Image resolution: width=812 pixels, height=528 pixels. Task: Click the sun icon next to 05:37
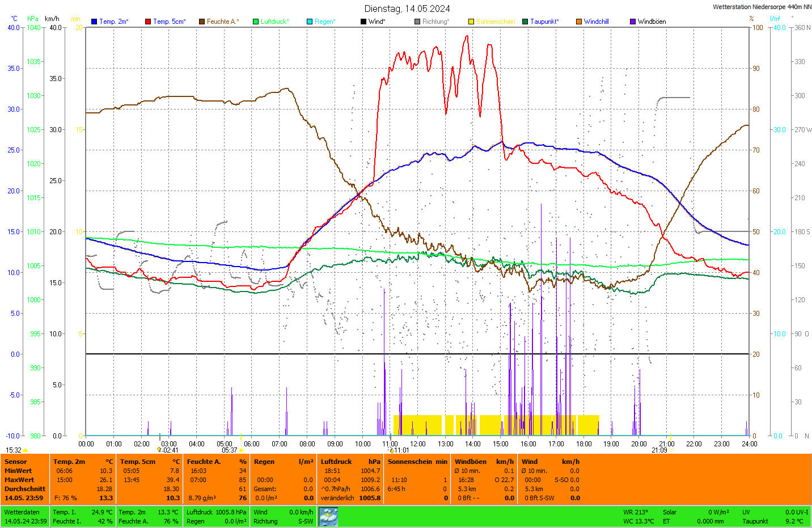(x=241, y=450)
